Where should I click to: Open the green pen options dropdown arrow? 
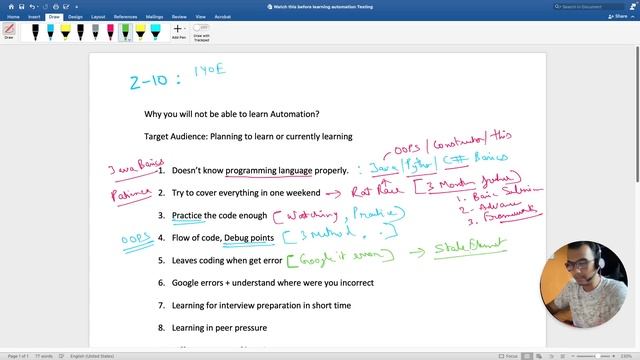tap(129, 40)
